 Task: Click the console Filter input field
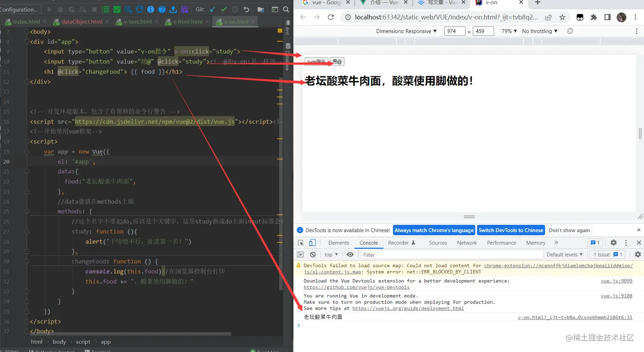[x=451, y=255]
